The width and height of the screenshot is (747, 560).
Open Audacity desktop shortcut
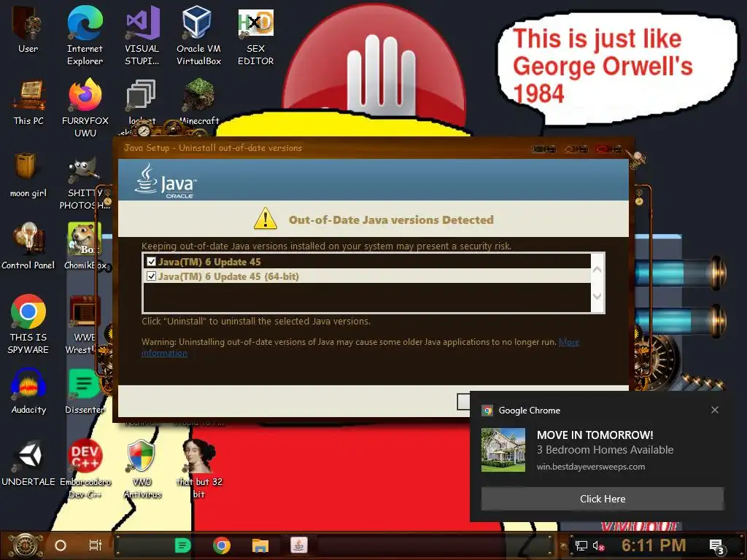[28, 392]
